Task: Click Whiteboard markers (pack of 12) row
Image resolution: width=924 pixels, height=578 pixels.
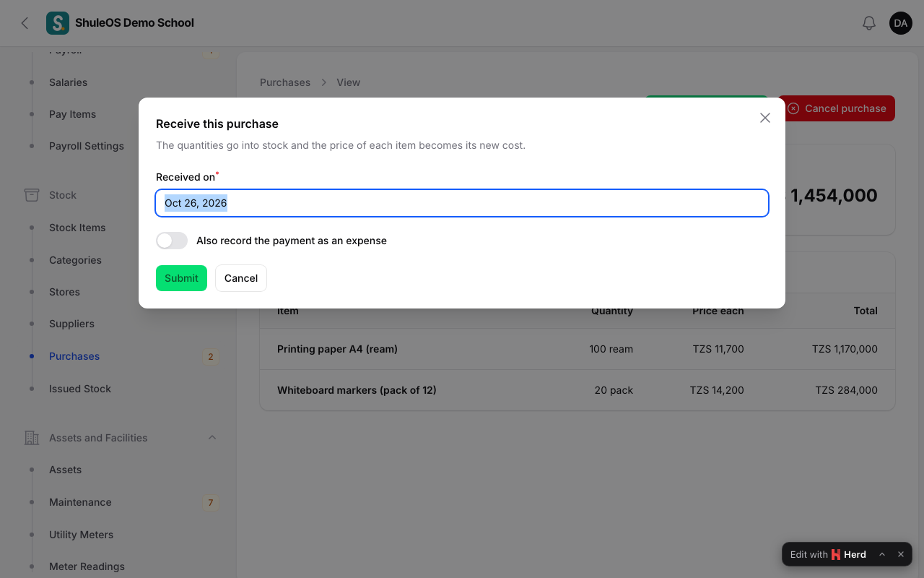Action: [577, 390]
